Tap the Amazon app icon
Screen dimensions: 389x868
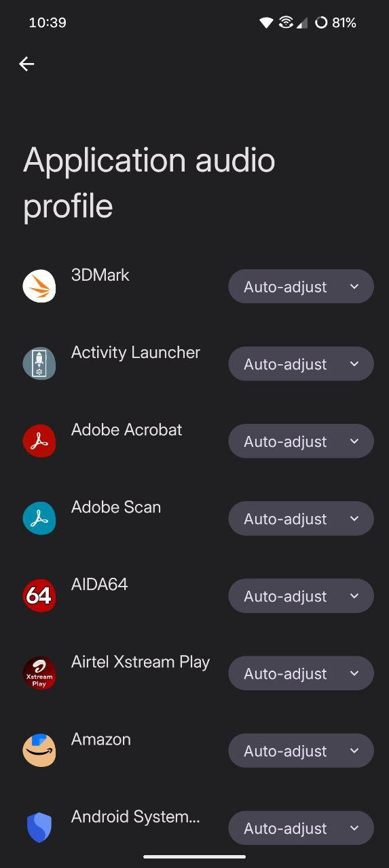39,750
